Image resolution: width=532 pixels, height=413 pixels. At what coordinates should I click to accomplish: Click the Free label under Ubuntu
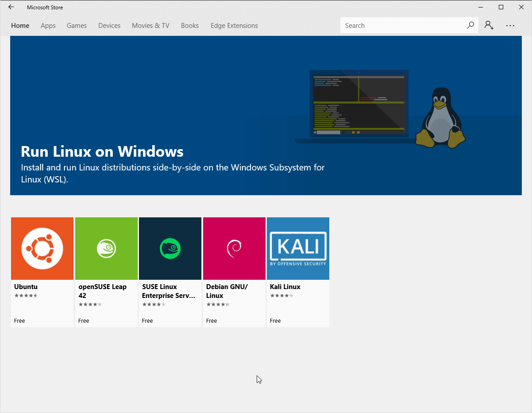click(x=19, y=320)
